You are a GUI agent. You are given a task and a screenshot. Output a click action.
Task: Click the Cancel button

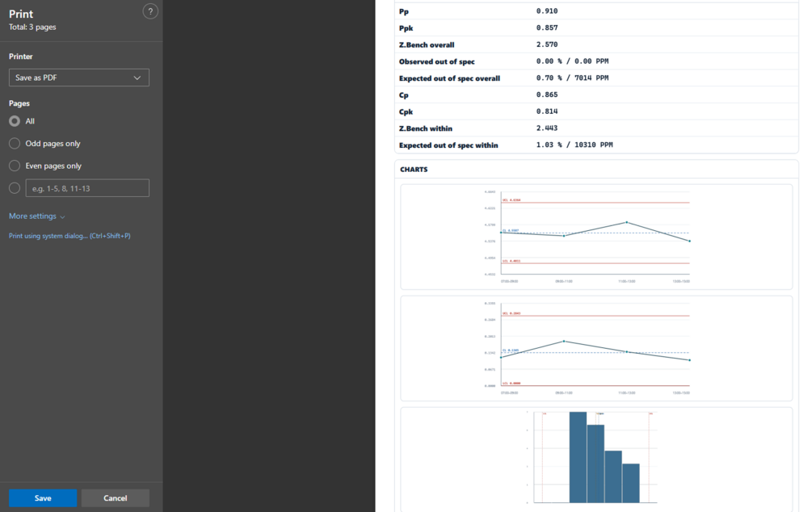[115, 498]
